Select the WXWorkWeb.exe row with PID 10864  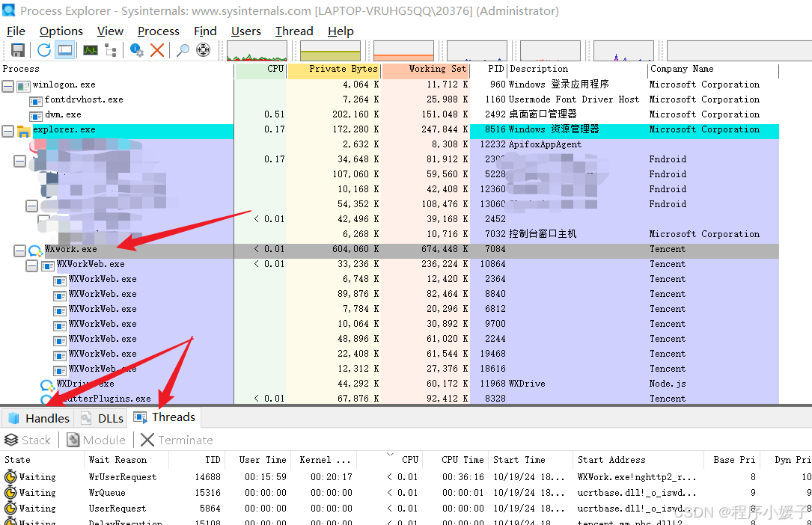(x=389, y=264)
